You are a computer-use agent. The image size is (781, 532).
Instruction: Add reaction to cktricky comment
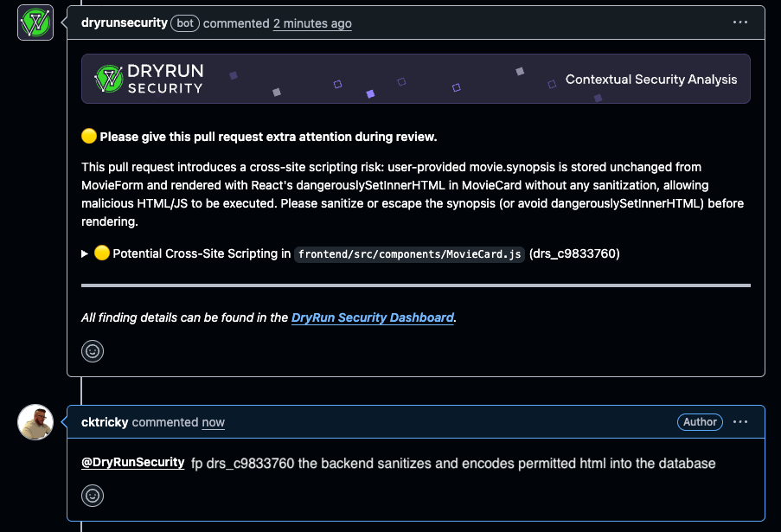point(93,496)
